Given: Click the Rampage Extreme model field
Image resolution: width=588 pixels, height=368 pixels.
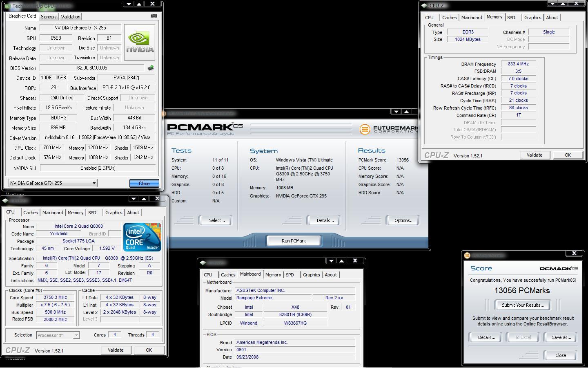Looking at the screenshot, I should (273, 298).
